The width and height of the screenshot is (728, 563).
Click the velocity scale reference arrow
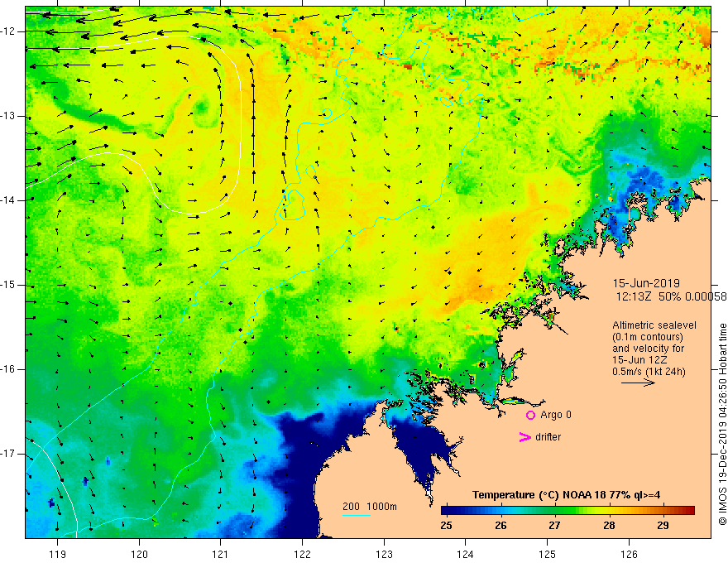pos(638,383)
